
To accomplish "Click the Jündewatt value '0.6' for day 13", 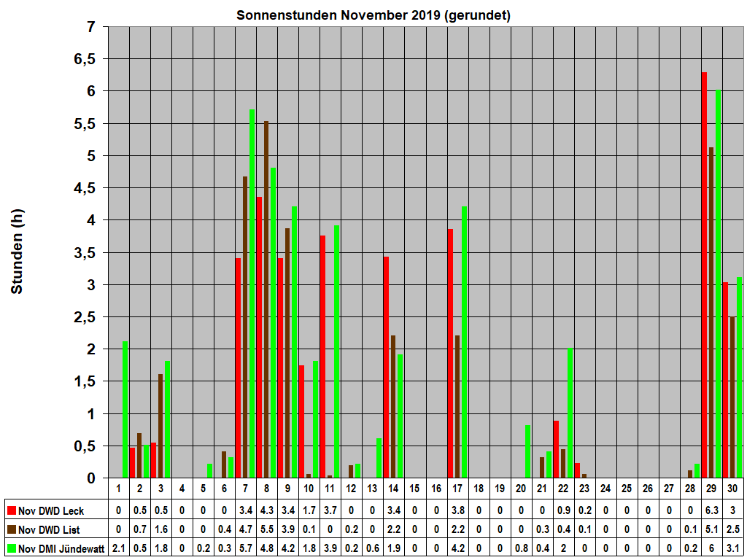I will tap(373, 548).
